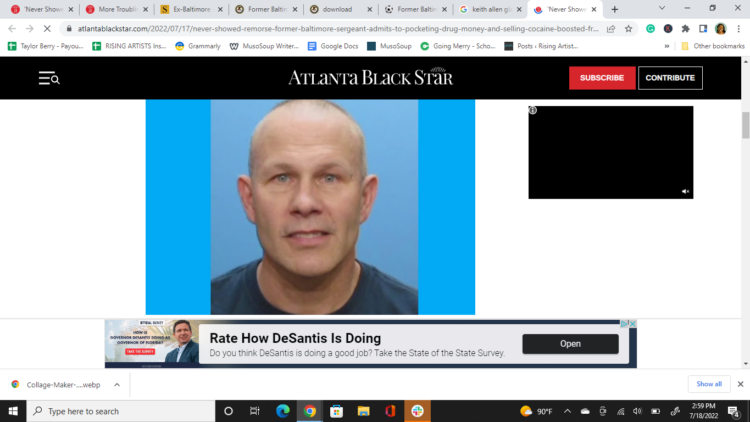The height and width of the screenshot is (422, 750).
Task: Open the notification center icon
Action: pyautogui.click(x=734, y=411)
